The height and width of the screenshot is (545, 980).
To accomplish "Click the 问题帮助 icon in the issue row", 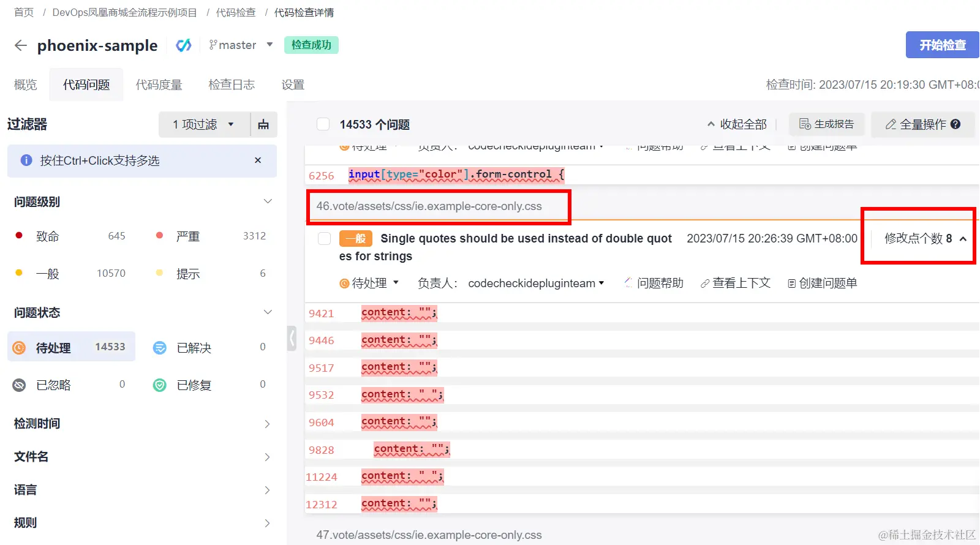I will click(628, 283).
